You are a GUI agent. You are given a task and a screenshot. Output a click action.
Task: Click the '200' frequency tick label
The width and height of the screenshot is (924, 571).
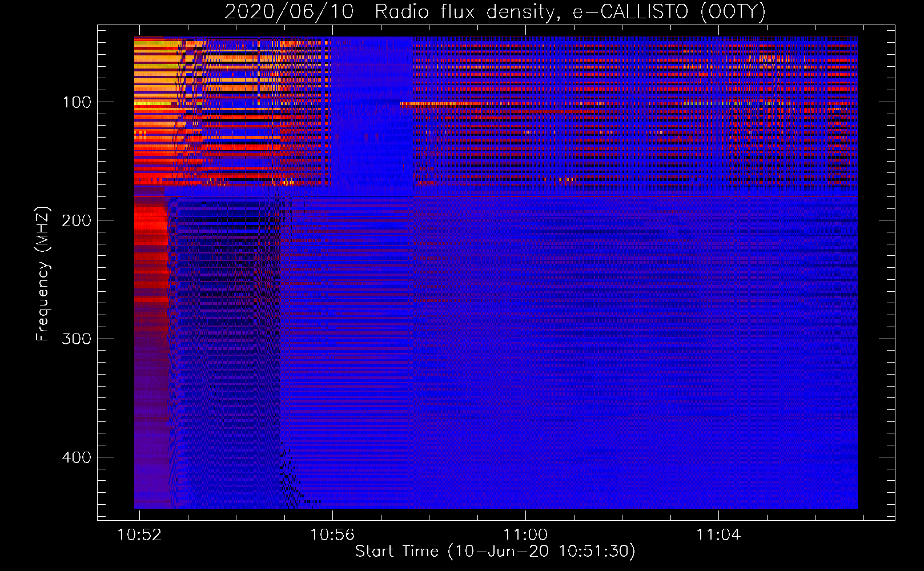[77, 220]
